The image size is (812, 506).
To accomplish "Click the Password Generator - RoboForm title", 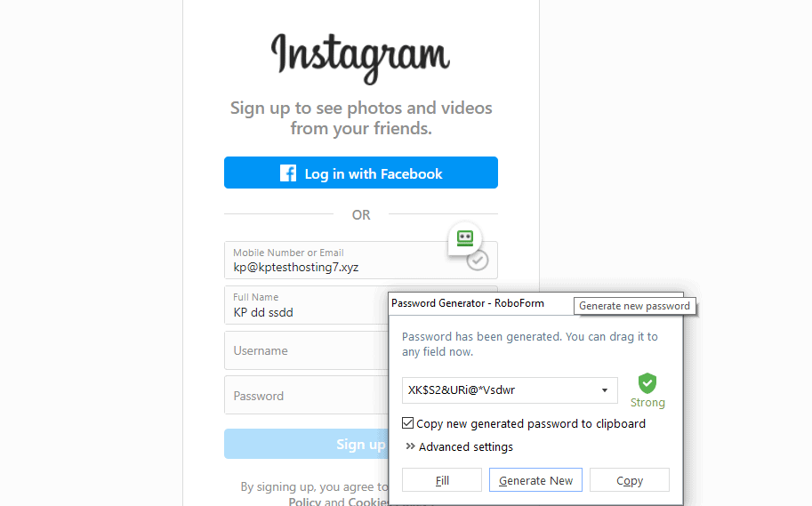I will 468,303.
